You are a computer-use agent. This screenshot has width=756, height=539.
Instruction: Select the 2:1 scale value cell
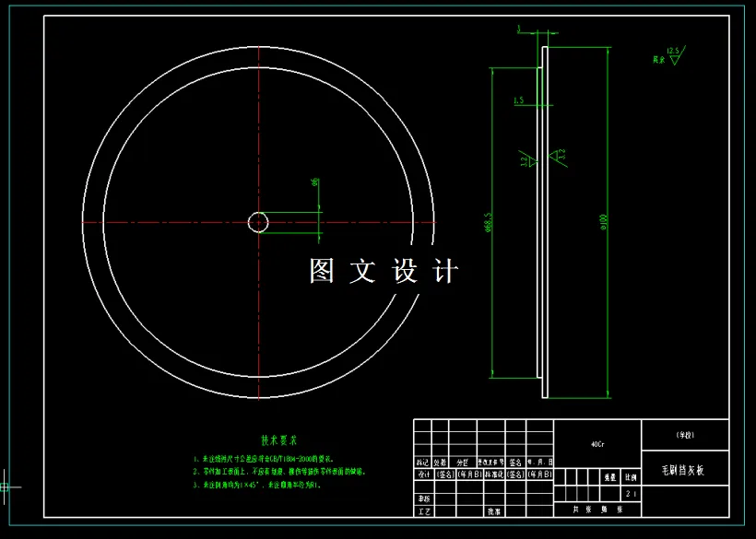click(x=632, y=494)
